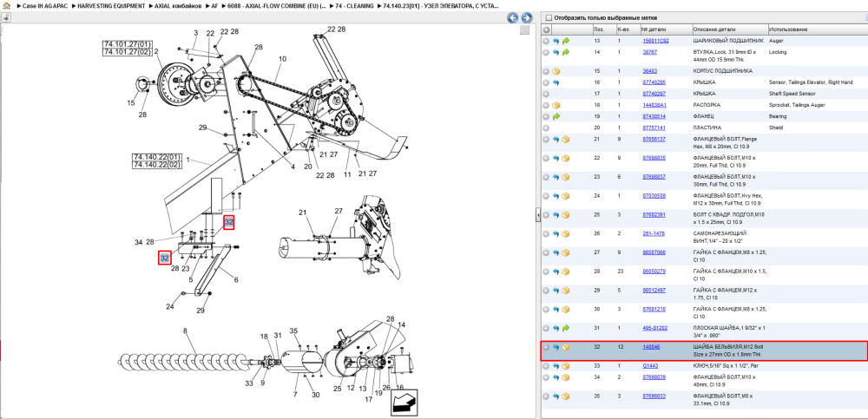The image size is (868, 419).
Task: Open the HARVESTING EQUIPMENT breadcrumb
Action: [x=111, y=5]
